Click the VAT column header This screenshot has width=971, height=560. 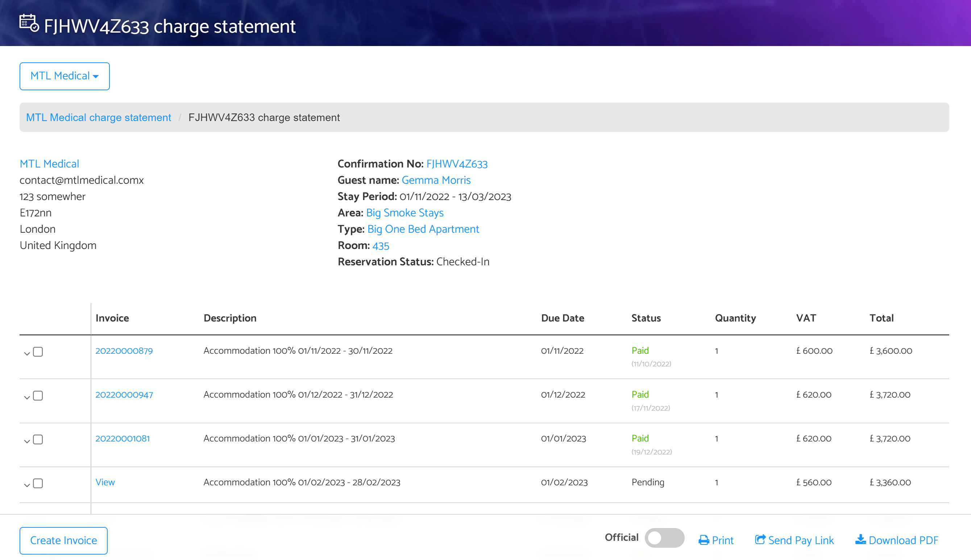coord(806,318)
